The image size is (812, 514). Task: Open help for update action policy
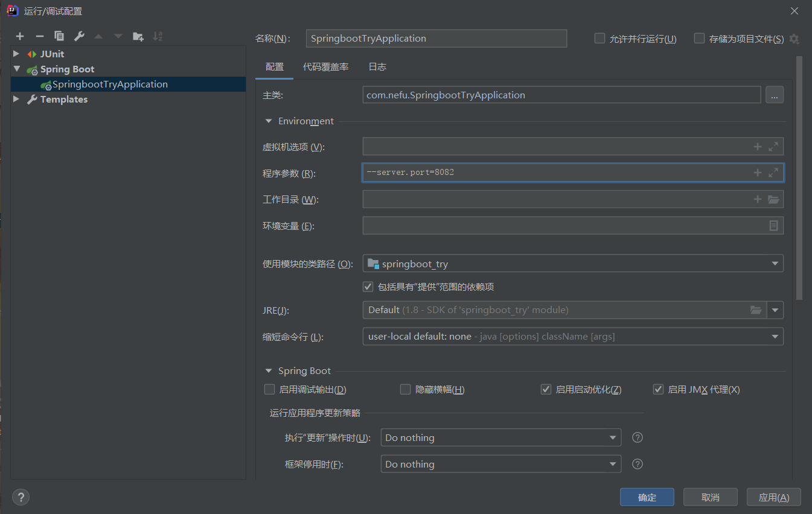pos(638,437)
